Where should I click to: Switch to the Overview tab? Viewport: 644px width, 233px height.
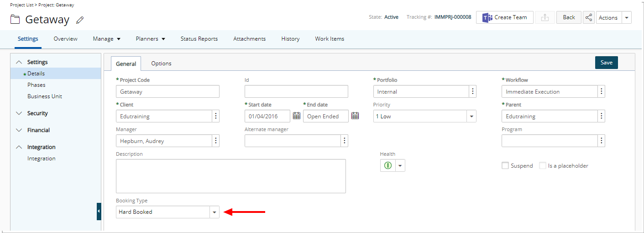[66, 39]
